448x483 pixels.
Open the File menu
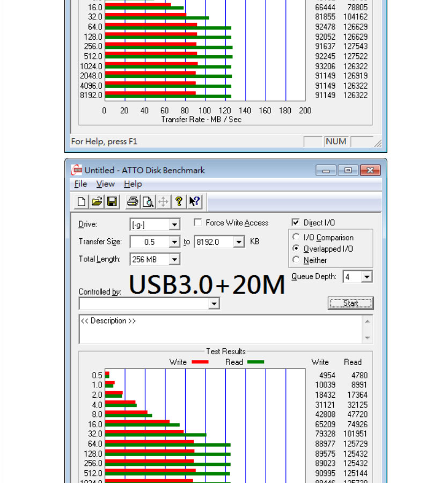click(80, 184)
